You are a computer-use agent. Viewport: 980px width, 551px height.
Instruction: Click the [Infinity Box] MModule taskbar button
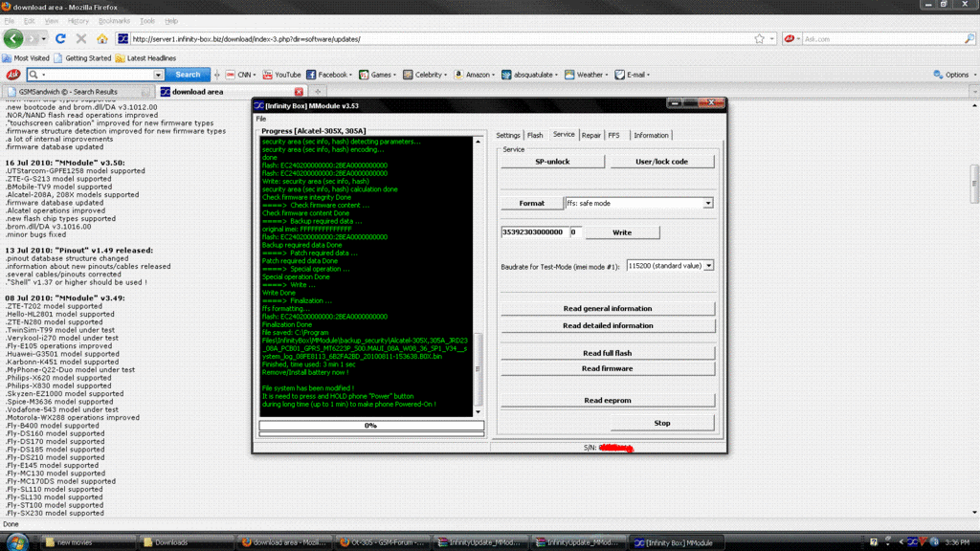(x=678, y=542)
